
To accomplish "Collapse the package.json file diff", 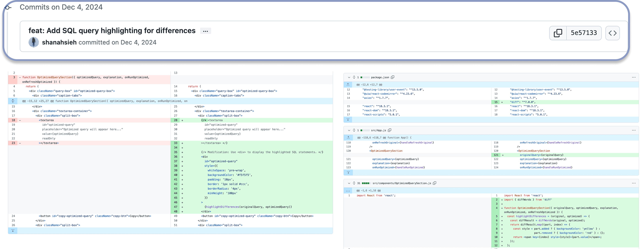I will click(349, 77).
